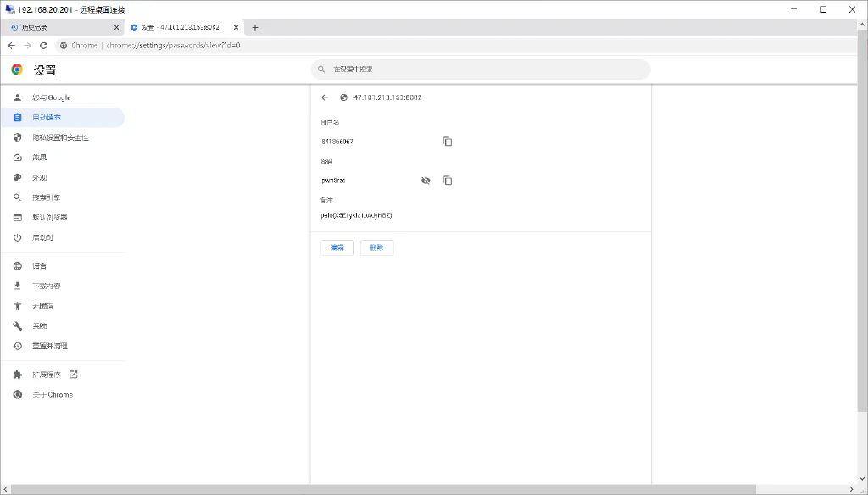Image resolution: width=868 pixels, height=495 pixels.
Task: Click the site heading 47.101.213.153:8082
Action: click(387, 97)
